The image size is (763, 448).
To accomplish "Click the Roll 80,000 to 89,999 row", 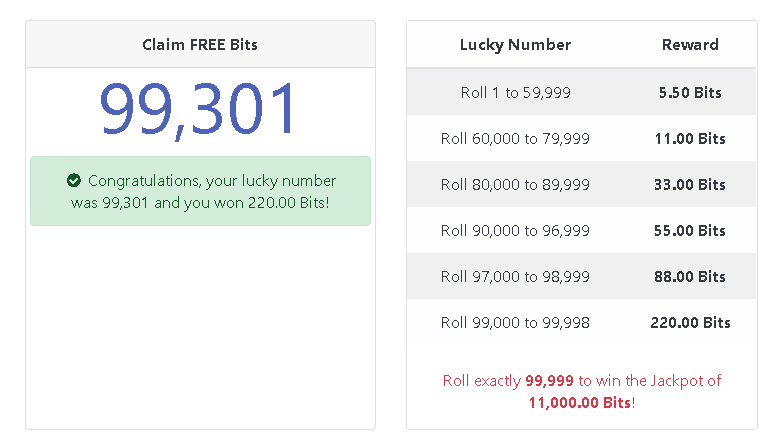I will tap(515, 185).
